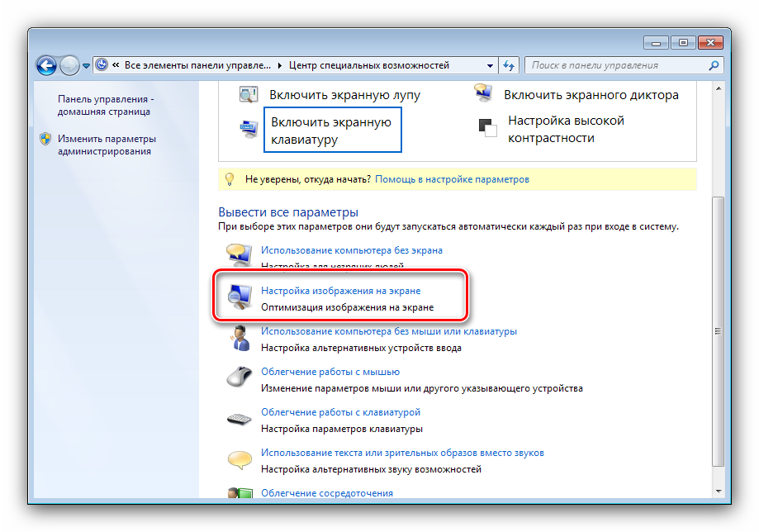Maximize the control panel window
The image size is (759, 532).
(x=683, y=43)
